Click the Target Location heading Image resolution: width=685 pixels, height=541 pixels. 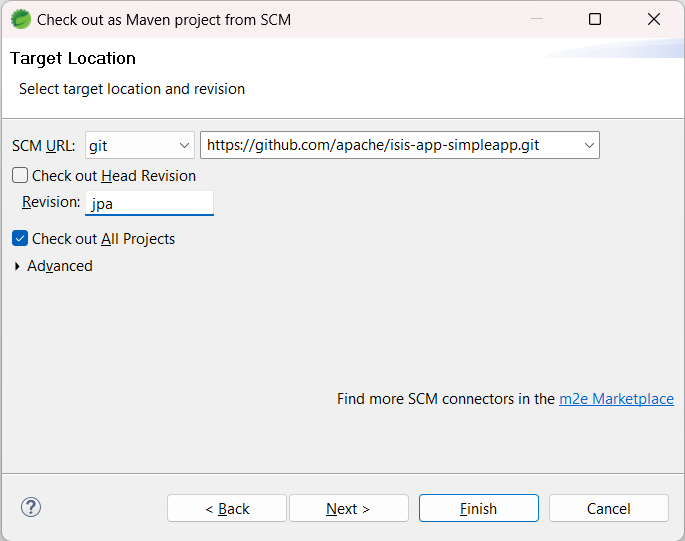tap(73, 58)
